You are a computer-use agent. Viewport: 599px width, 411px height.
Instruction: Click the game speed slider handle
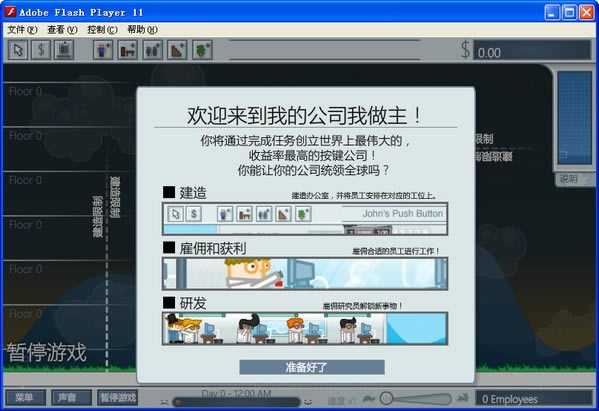pyautogui.click(x=386, y=399)
